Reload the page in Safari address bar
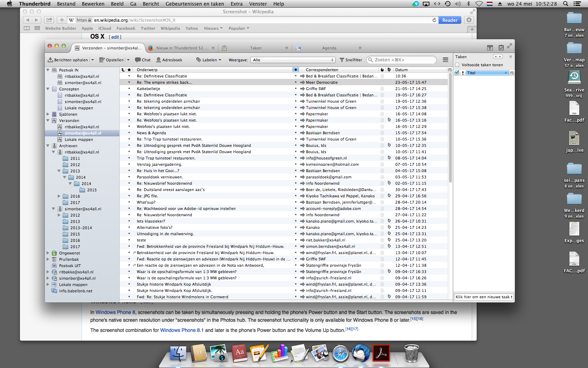This screenshot has width=588, height=368. (434, 20)
